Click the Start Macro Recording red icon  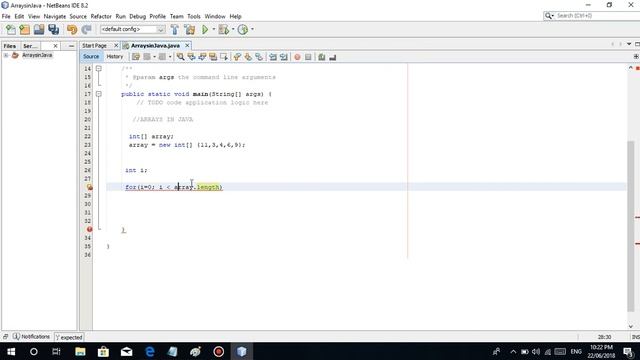pos(297,57)
